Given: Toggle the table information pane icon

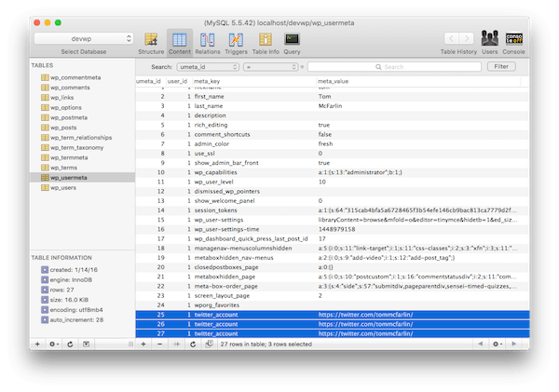Looking at the screenshot, I should point(87,344).
